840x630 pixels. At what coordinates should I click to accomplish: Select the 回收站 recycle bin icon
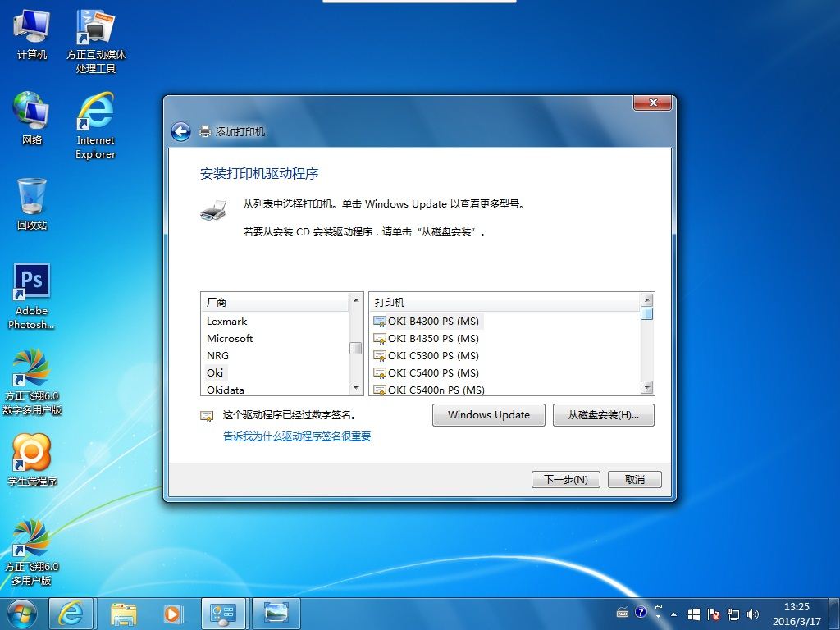pos(32,204)
